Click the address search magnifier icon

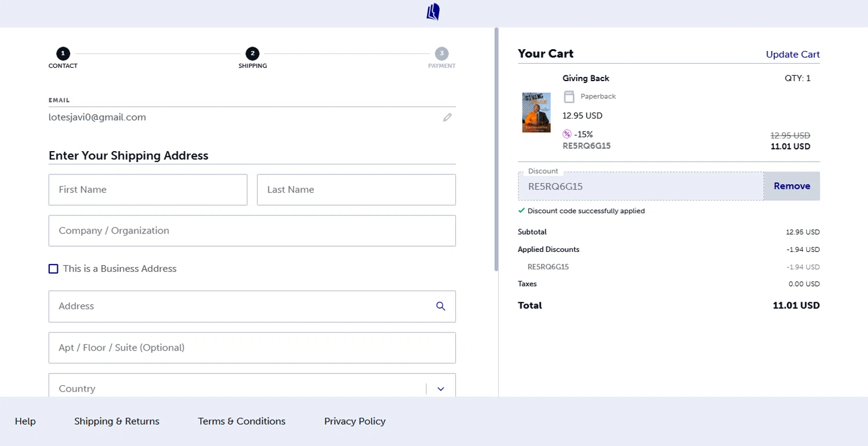click(440, 306)
